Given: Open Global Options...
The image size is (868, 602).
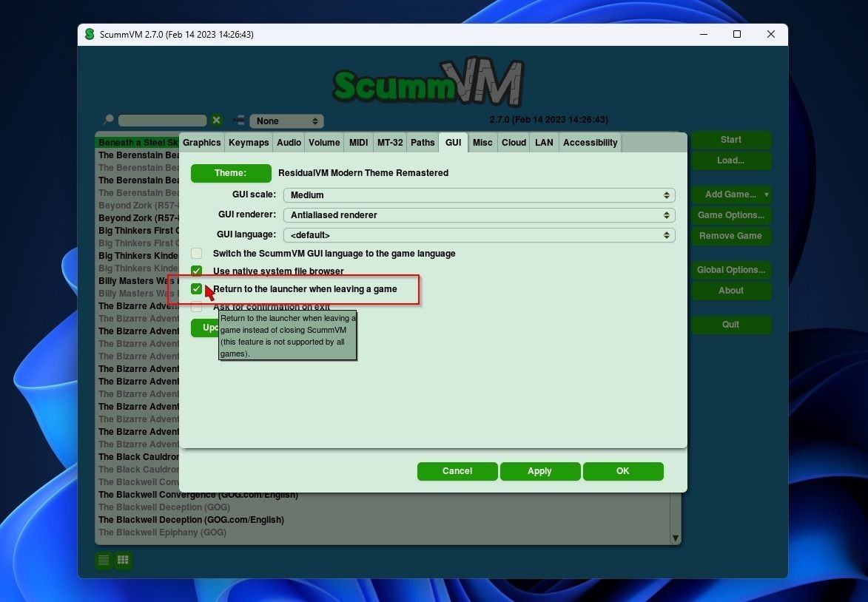Looking at the screenshot, I should (x=730, y=270).
